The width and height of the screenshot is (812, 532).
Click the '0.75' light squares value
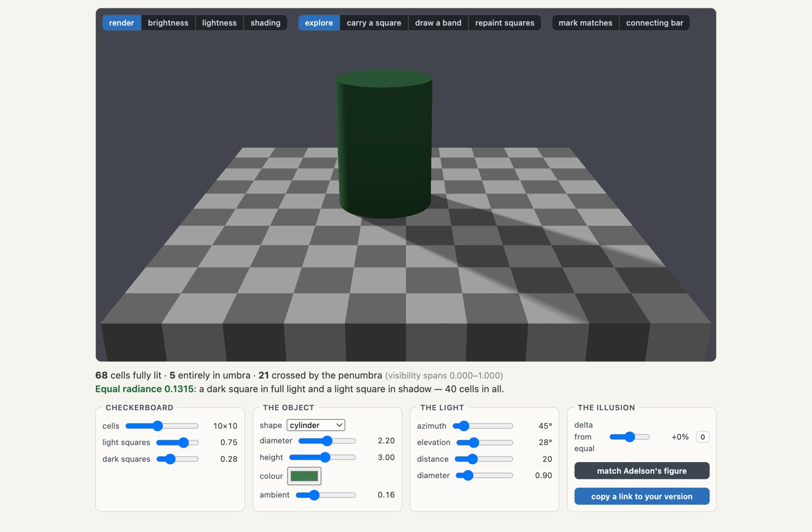[229, 443]
